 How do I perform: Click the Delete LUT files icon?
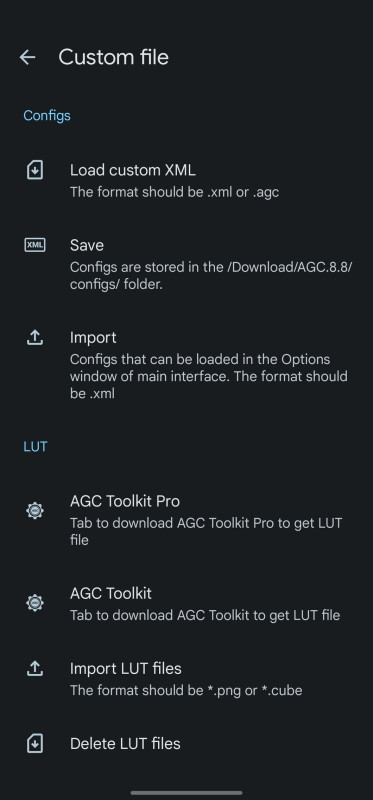coord(35,743)
